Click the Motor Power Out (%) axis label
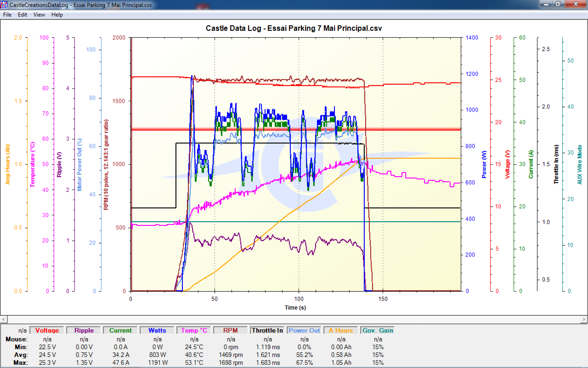 tap(79, 164)
